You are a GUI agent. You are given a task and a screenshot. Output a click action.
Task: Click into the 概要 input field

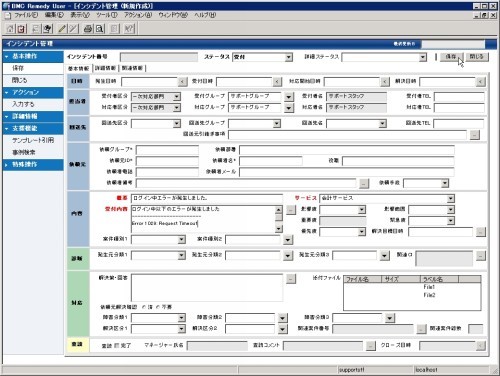(x=207, y=198)
